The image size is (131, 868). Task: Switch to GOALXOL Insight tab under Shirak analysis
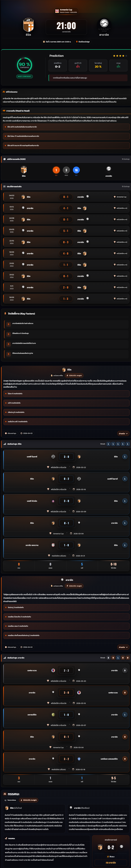coord(74,375)
